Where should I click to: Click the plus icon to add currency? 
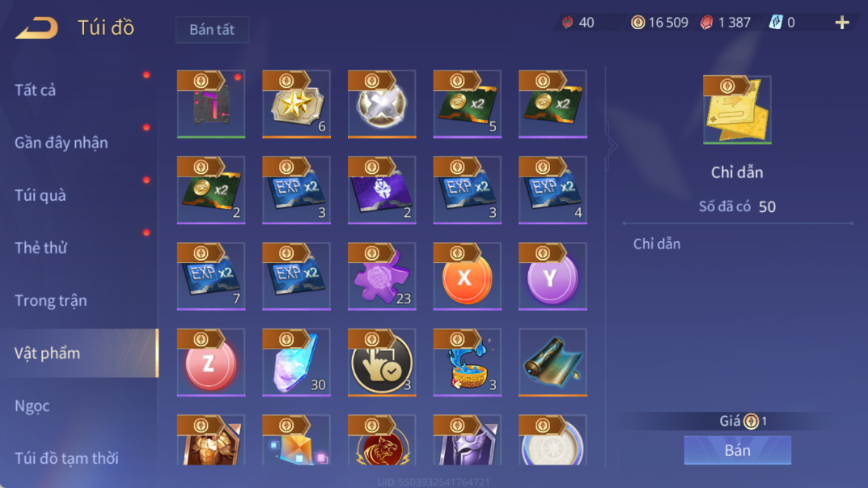click(842, 23)
